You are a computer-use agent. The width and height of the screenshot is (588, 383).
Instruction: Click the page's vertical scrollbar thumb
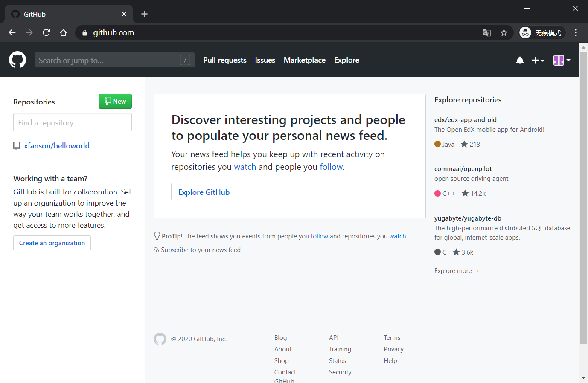coord(583,196)
